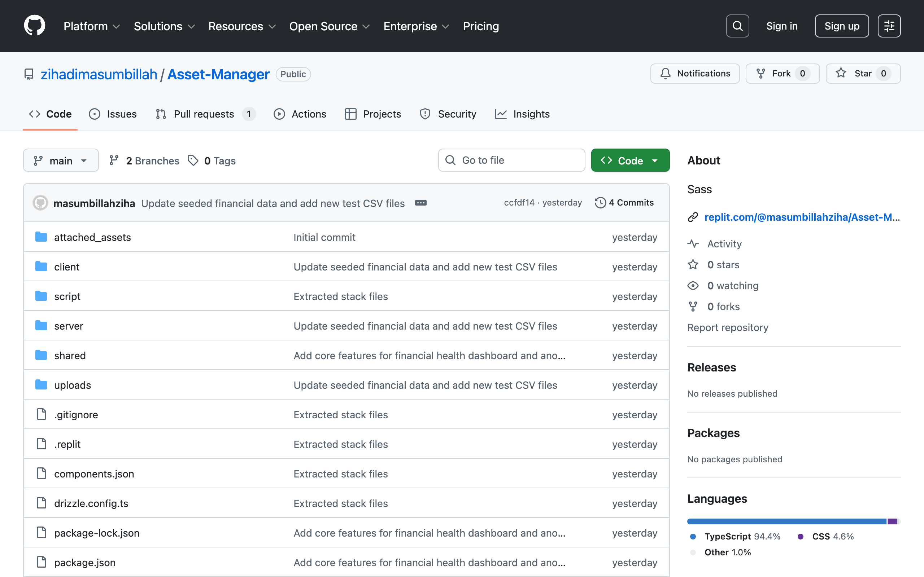Expand the Platform menu
Viewport: 924px width, 577px height.
[92, 26]
